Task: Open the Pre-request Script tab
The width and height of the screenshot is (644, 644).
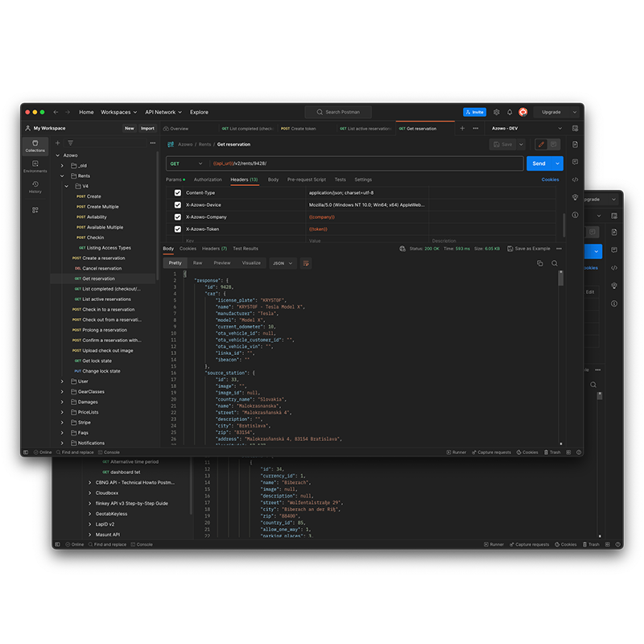Action: pos(307,180)
